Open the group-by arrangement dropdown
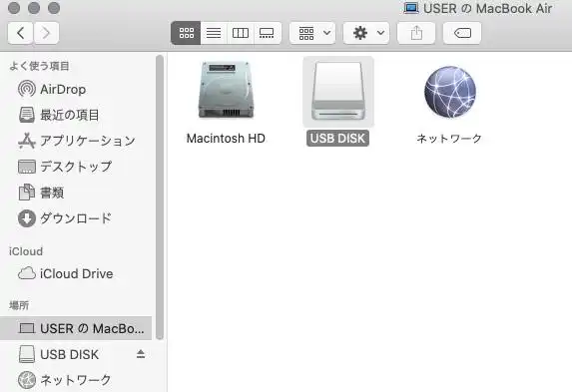 [312, 33]
